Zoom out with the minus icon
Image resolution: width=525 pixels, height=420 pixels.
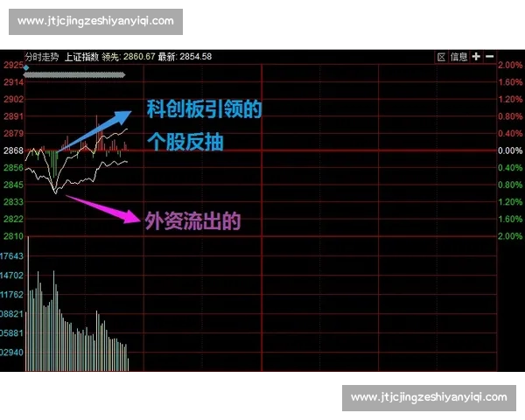490,57
